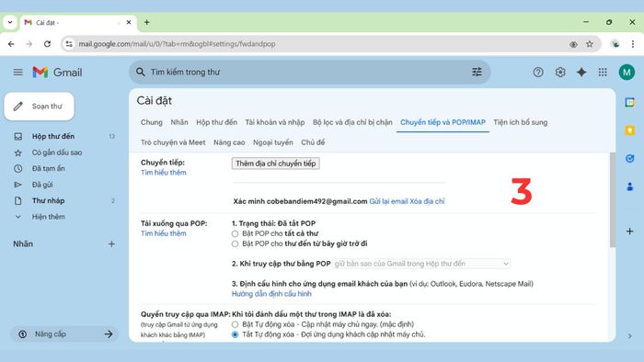Open Trò chuyện và Meet tab
The image size is (644, 362).
[173, 142]
